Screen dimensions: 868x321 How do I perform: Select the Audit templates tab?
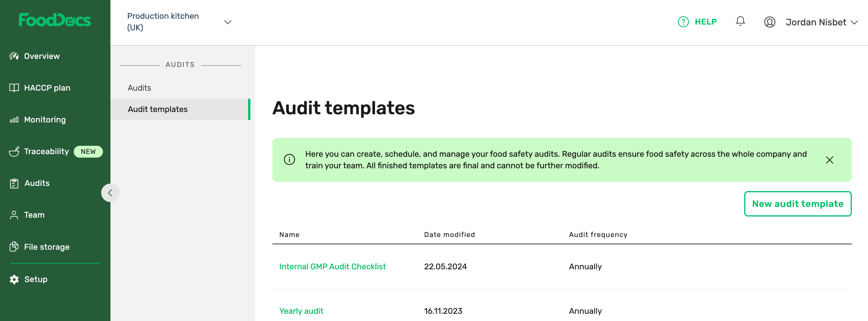158,109
